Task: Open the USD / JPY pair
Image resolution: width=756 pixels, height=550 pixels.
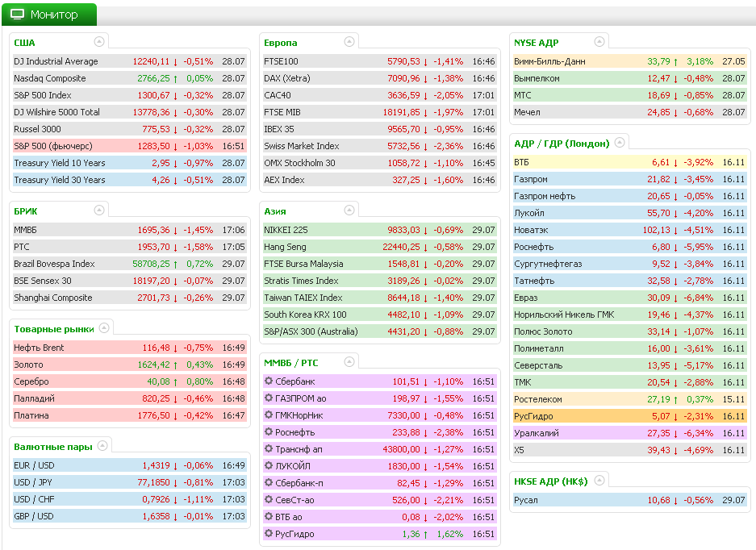Action: pyautogui.click(x=130, y=482)
